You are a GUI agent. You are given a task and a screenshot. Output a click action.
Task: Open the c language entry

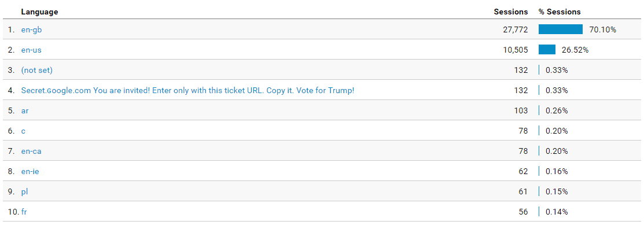pyautogui.click(x=23, y=131)
